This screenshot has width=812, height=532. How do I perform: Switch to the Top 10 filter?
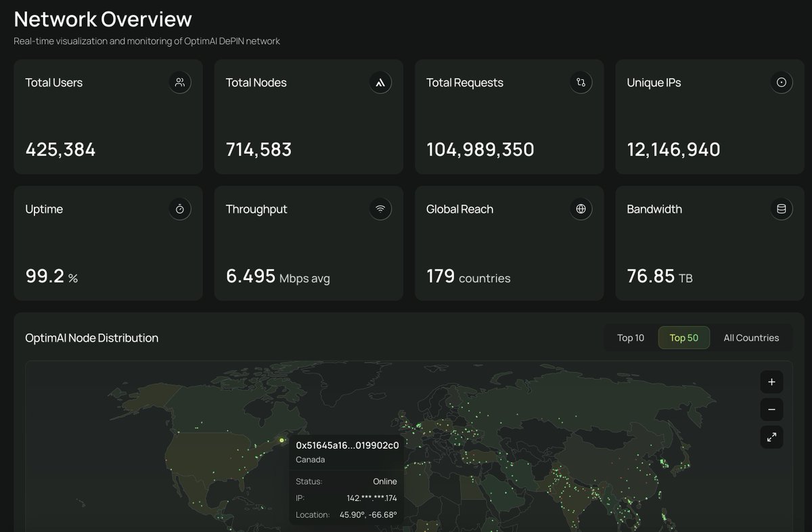pos(631,338)
